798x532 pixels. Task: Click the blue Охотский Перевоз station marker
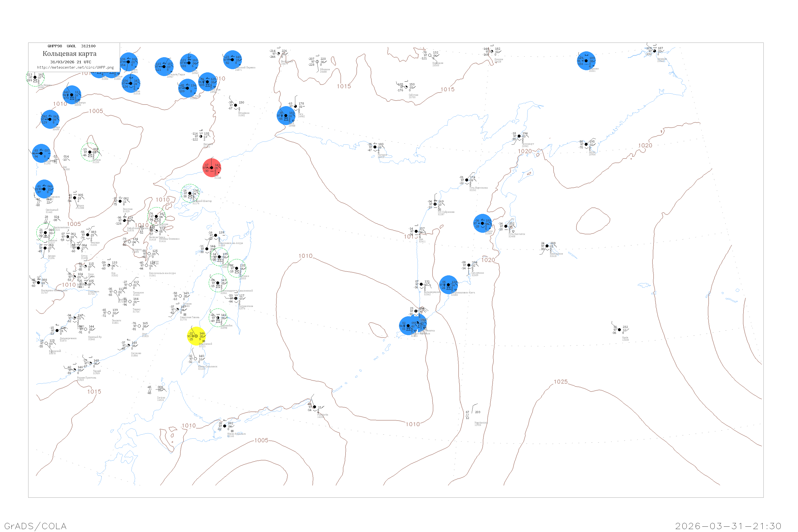pos(232,60)
